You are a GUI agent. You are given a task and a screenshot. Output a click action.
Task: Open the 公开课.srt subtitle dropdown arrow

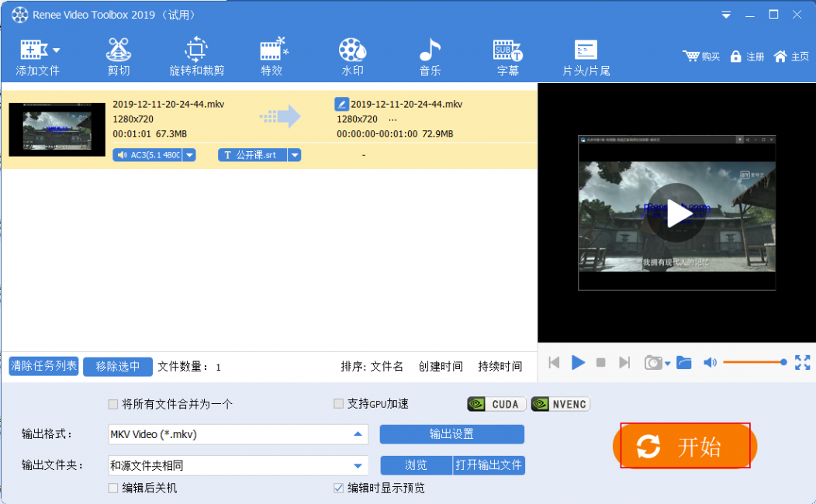(x=294, y=155)
